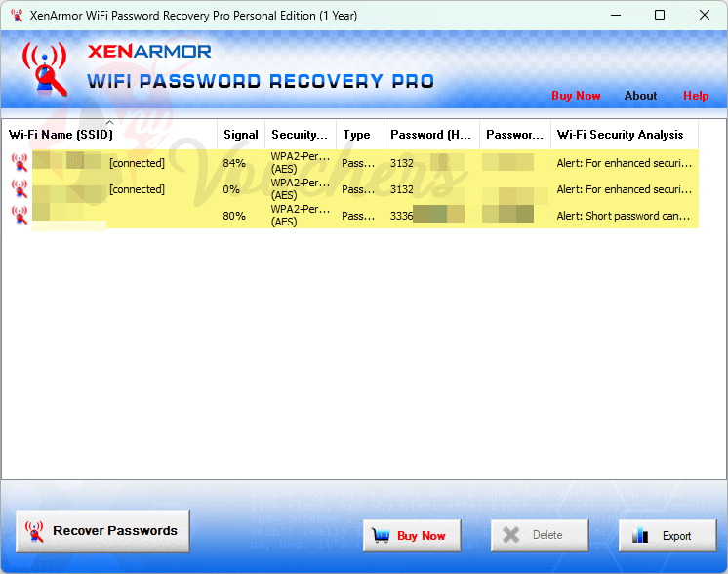This screenshot has width=728, height=574.
Task: Open the Buy Now link in header
Action: (x=576, y=96)
